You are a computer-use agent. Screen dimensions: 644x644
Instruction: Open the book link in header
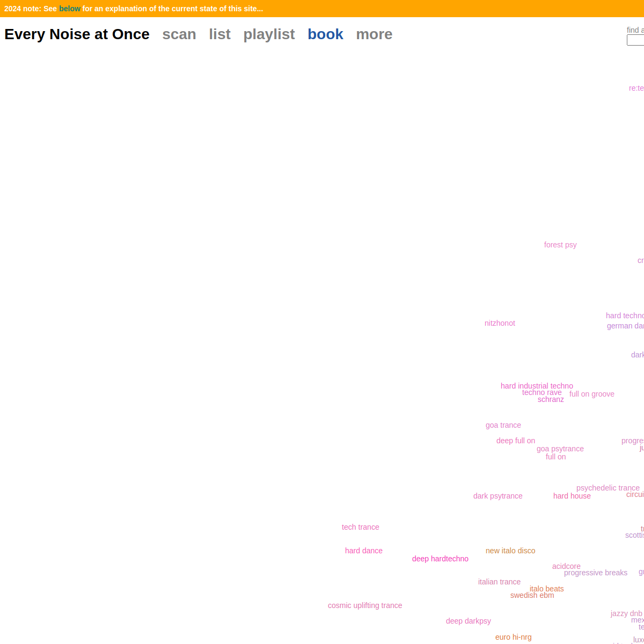pos(325,34)
